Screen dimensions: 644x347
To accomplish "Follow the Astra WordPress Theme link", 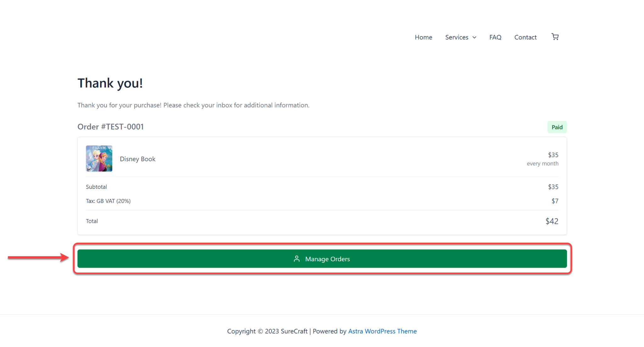I will pyautogui.click(x=382, y=331).
